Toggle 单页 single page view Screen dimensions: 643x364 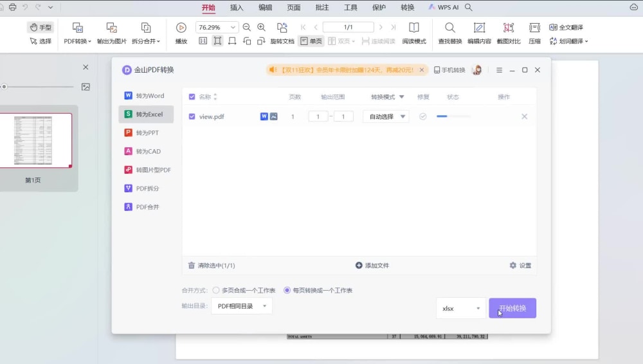point(311,41)
